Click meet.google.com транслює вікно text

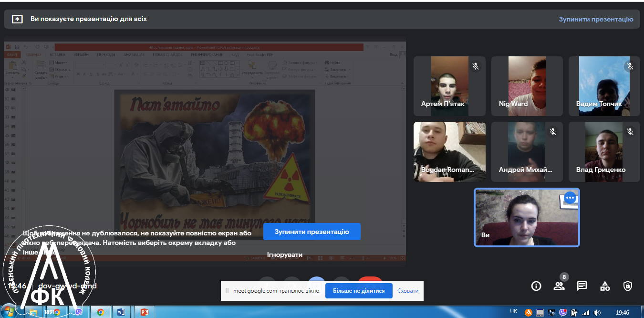277,291
